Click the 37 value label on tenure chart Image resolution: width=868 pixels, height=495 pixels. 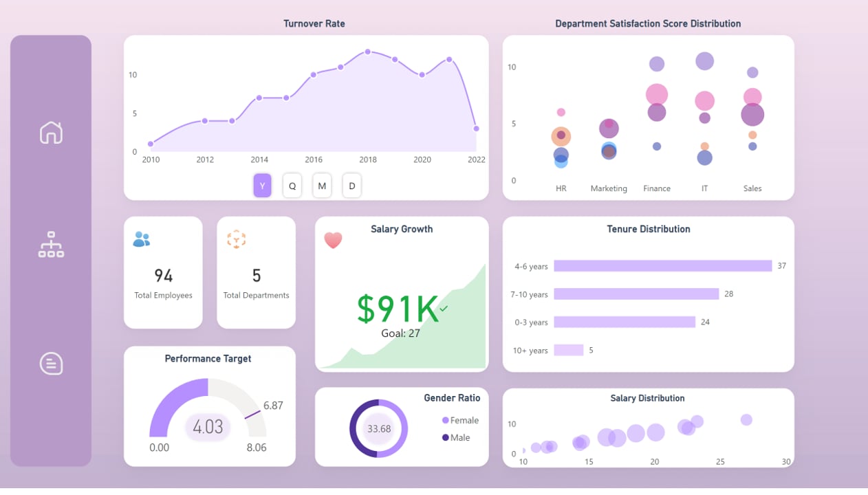782,266
